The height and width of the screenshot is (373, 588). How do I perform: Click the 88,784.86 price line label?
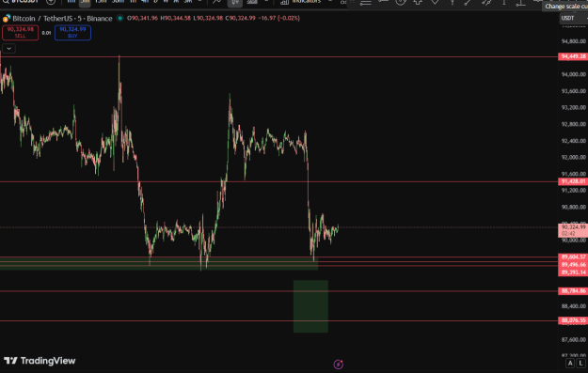(573, 290)
